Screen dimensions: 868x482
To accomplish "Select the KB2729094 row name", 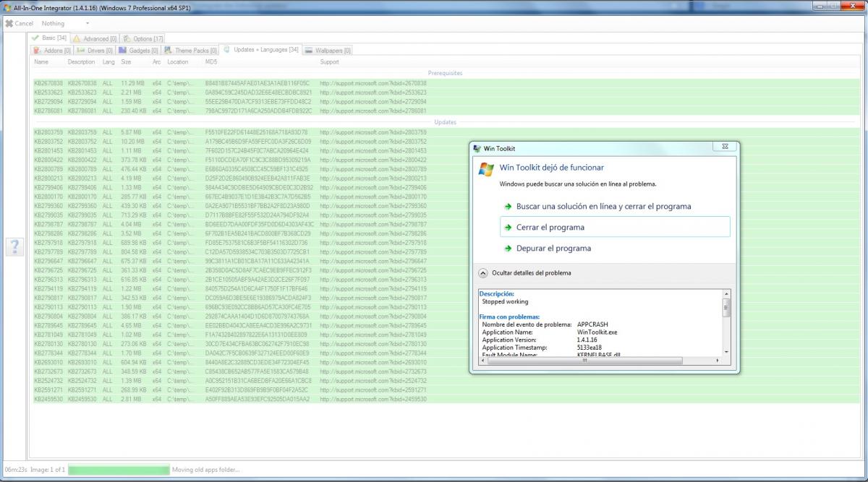I will click(x=48, y=102).
